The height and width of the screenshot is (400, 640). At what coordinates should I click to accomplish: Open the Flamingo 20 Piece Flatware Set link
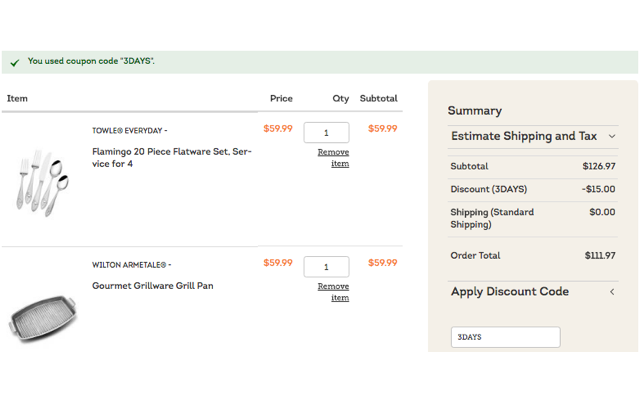pos(171,158)
